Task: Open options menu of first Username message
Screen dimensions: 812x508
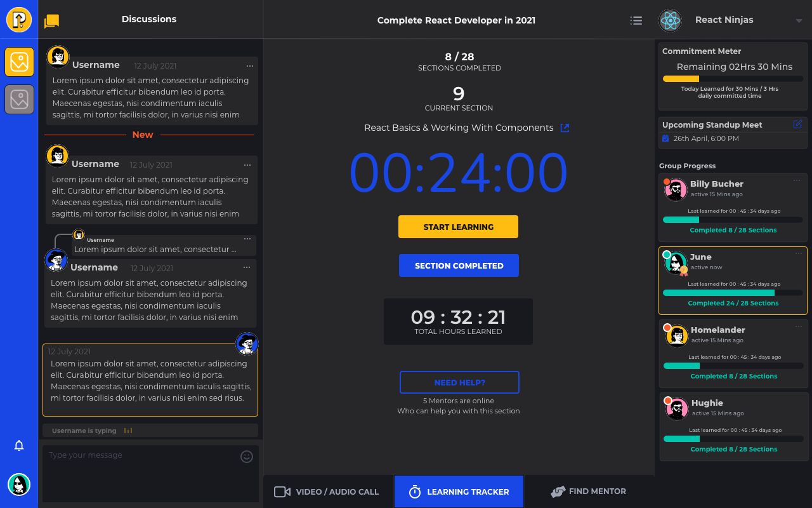Action: (x=250, y=66)
